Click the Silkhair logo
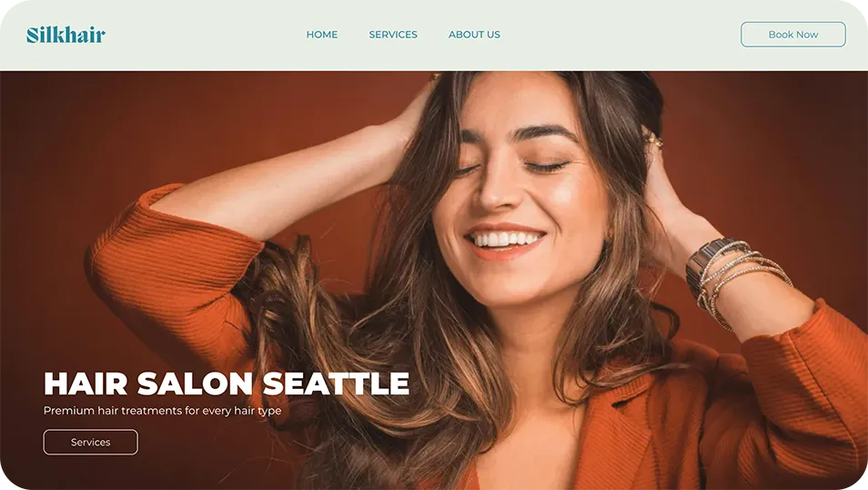Screen dimensions: 868x490 click(x=66, y=35)
